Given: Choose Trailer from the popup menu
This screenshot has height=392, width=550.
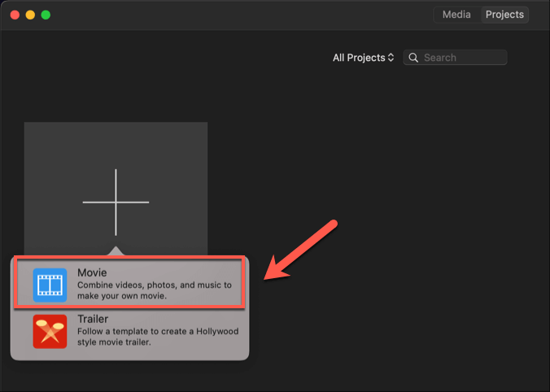Looking at the screenshot, I should pyautogui.click(x=129, y=331).
